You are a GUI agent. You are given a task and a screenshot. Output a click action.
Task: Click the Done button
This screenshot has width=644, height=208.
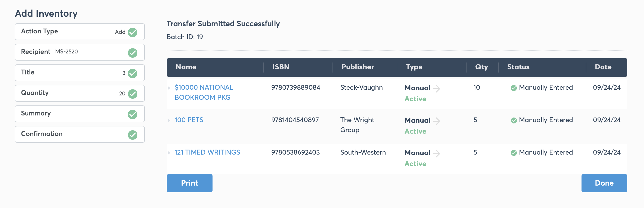pyautogui.click(x=604, y=183)
